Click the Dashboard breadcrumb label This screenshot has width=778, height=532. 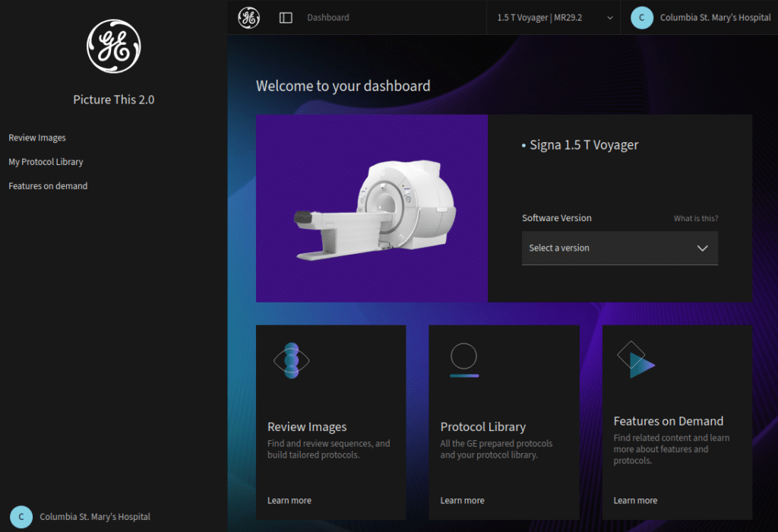328,17
